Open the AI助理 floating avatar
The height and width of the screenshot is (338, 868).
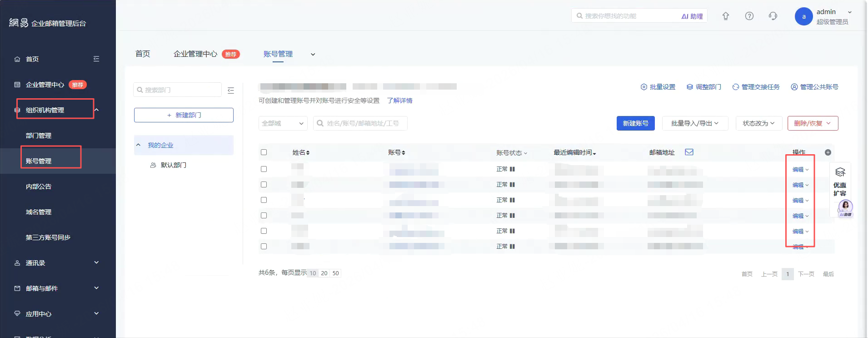(x=845, y=208)
